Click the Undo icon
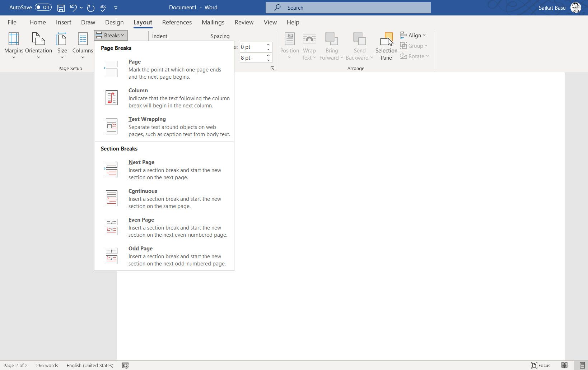Viewport: 588px width, 370px height. pos(73,8)
